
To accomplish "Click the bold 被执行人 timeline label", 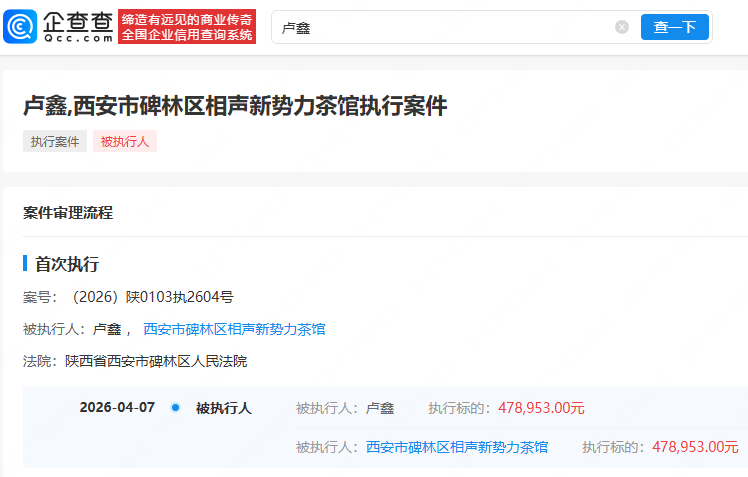I will [223, 408].
